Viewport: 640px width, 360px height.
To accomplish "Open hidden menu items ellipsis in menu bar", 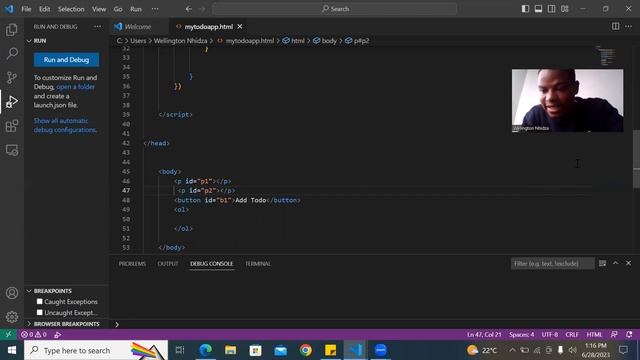I will coord(155,9).
